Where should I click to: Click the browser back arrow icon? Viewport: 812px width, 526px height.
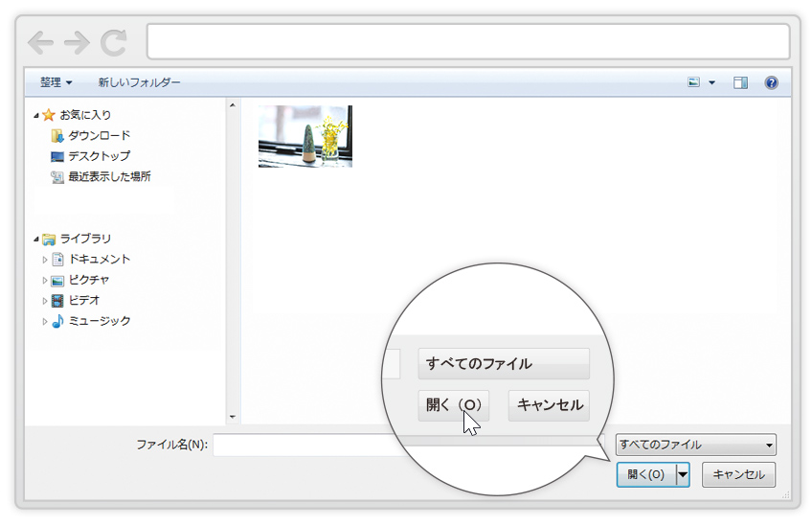(x=40, y=42)
